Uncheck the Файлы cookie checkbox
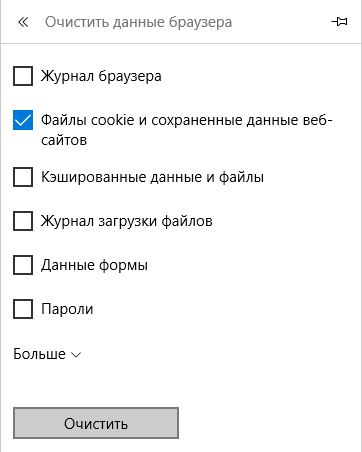Screen dimensions: 362x452 [x=23, y=120]
